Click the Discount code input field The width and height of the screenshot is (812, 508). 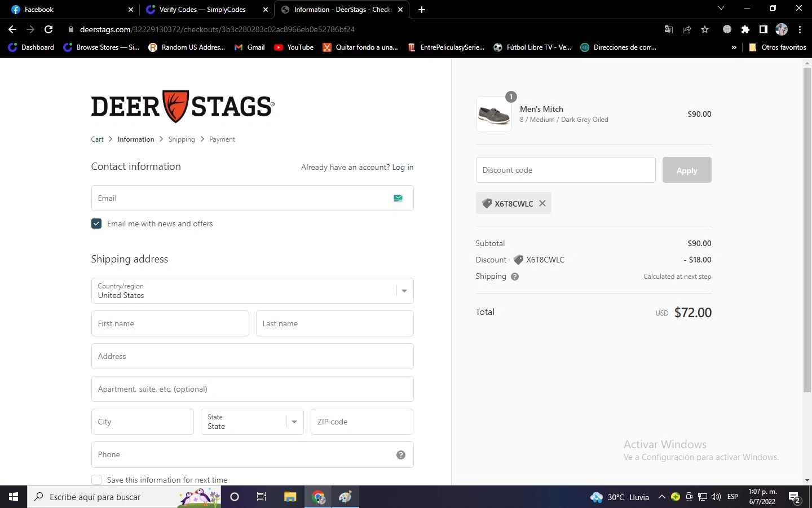click(566, 170)
